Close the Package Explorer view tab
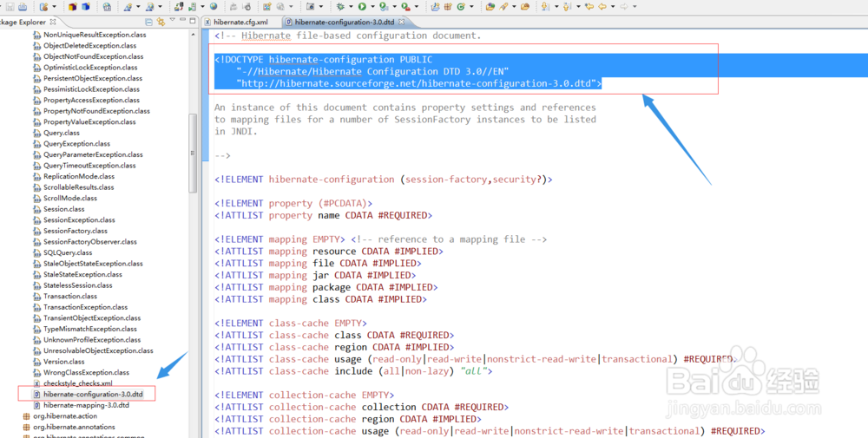868x438 pixels. [53, 22]
